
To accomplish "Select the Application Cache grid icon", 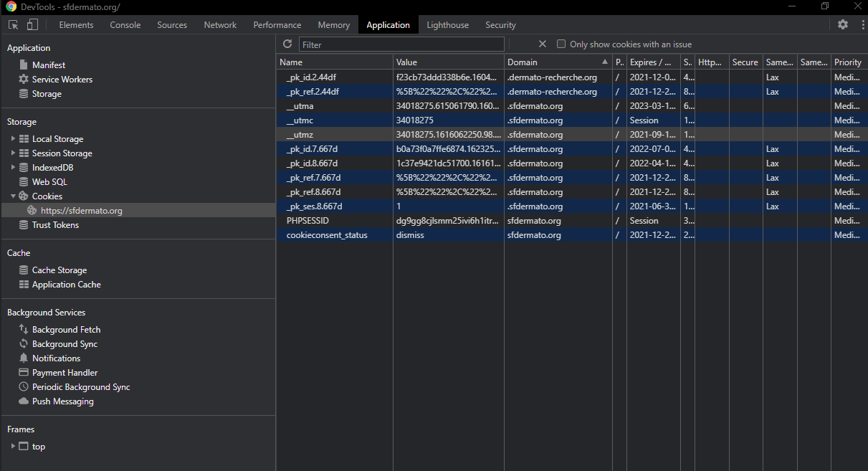I will tap(24, 284).
